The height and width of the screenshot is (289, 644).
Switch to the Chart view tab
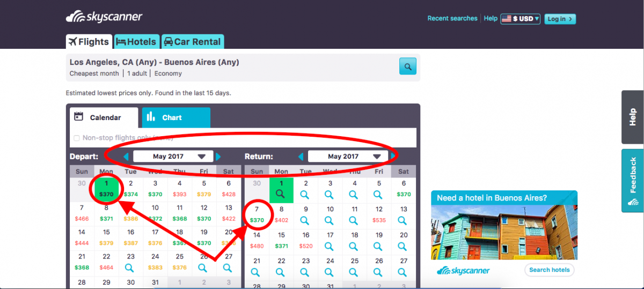(176, 117)
